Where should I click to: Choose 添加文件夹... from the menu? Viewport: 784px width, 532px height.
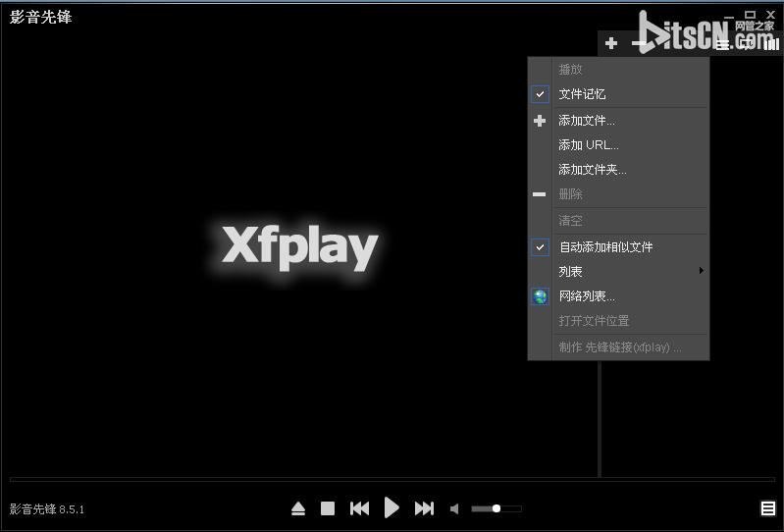(619, 170)
